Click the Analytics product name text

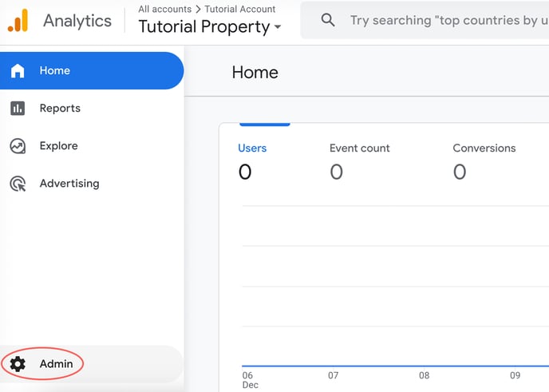pyautogui.click(x=77, y=21)
